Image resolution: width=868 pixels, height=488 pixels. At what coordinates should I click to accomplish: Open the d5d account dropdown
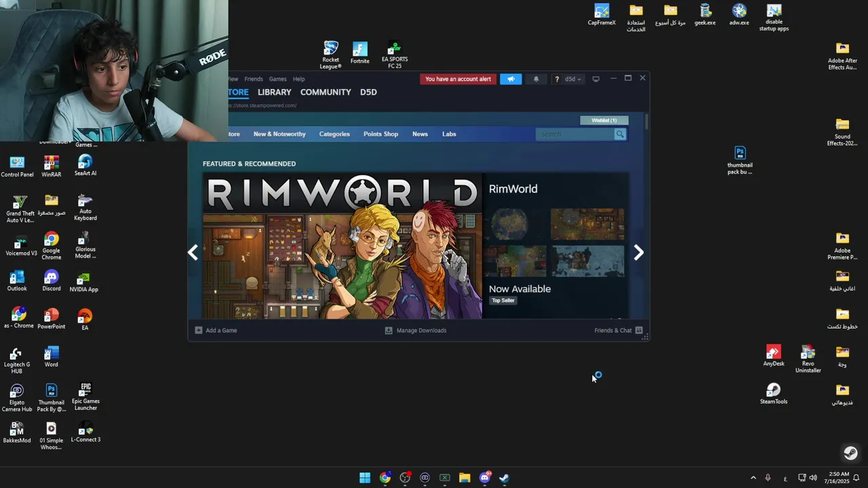click(x=573, y=79)
